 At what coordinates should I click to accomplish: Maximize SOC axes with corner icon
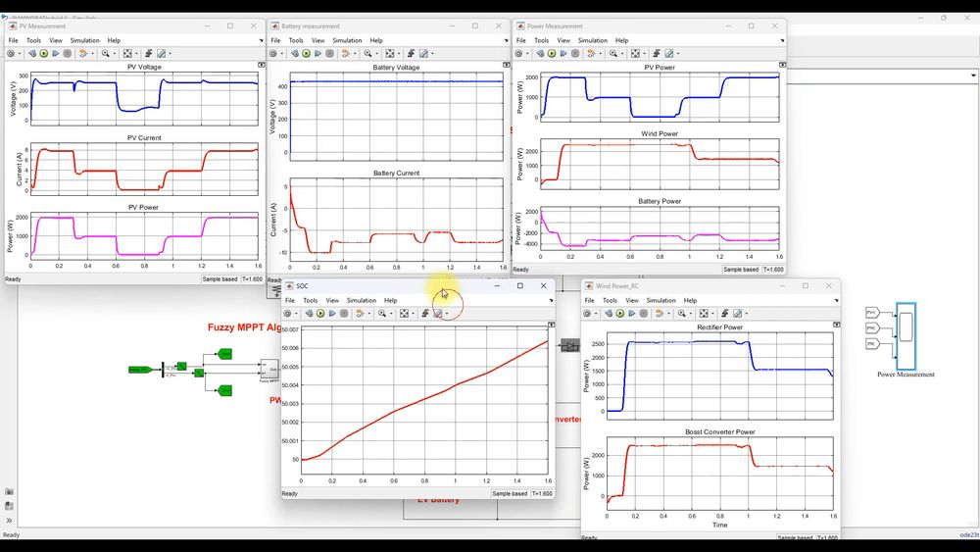point(551,325)
